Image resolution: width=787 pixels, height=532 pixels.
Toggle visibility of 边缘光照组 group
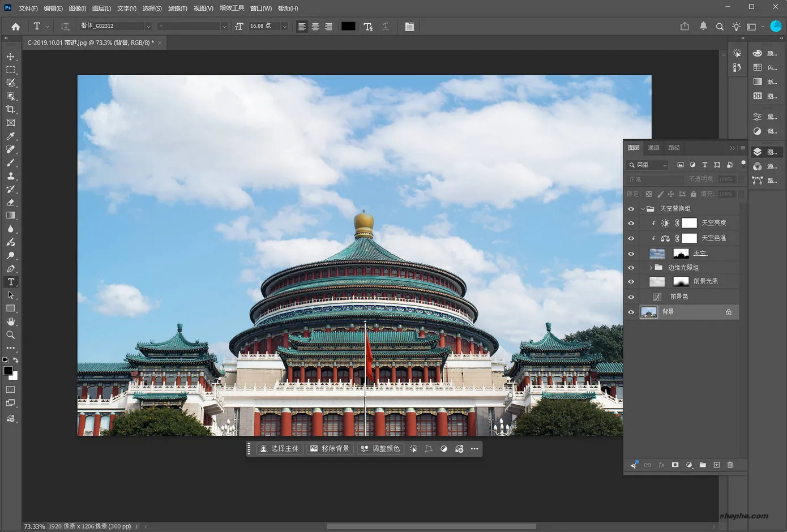tap(631, 268)
